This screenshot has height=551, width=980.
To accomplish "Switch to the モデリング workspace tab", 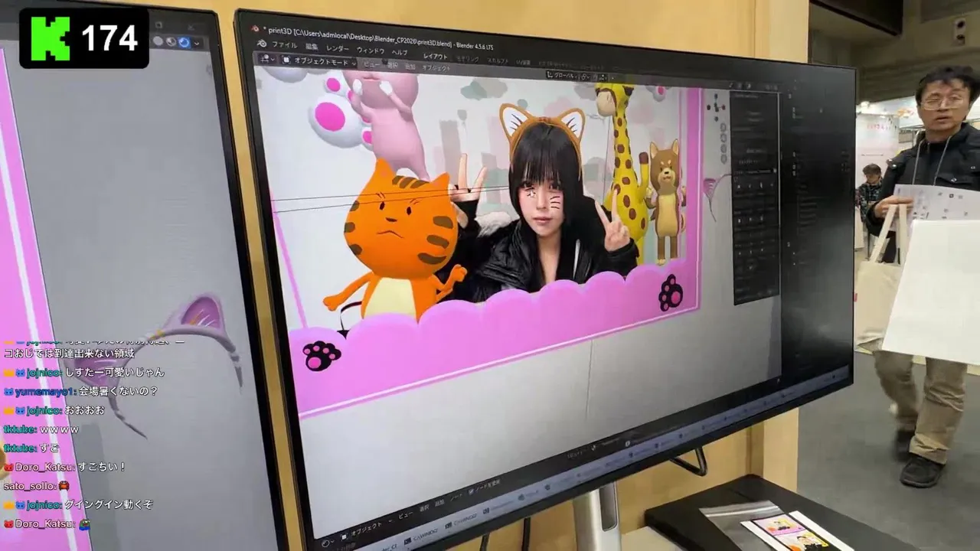I will (x=468, y=59).
